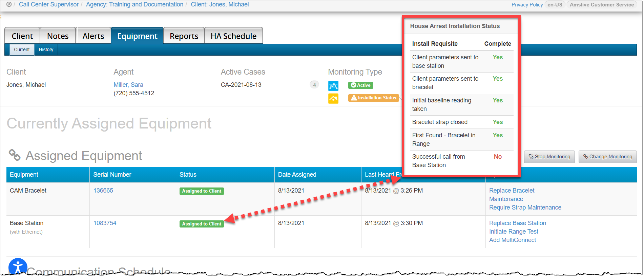Click the chain link icon beside Assigned Equipment
644x277 pixels.
pos(15,155)
